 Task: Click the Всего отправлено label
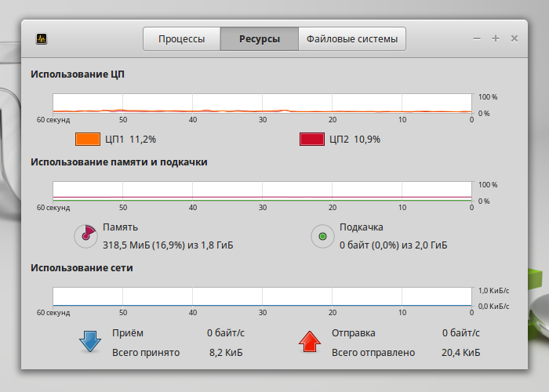coord(373,353)
